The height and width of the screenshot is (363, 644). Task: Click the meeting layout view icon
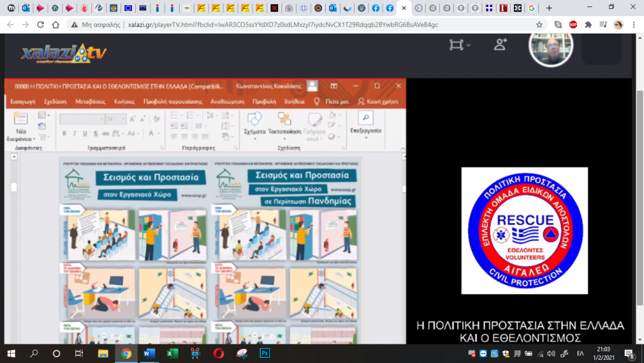point(457,44)
